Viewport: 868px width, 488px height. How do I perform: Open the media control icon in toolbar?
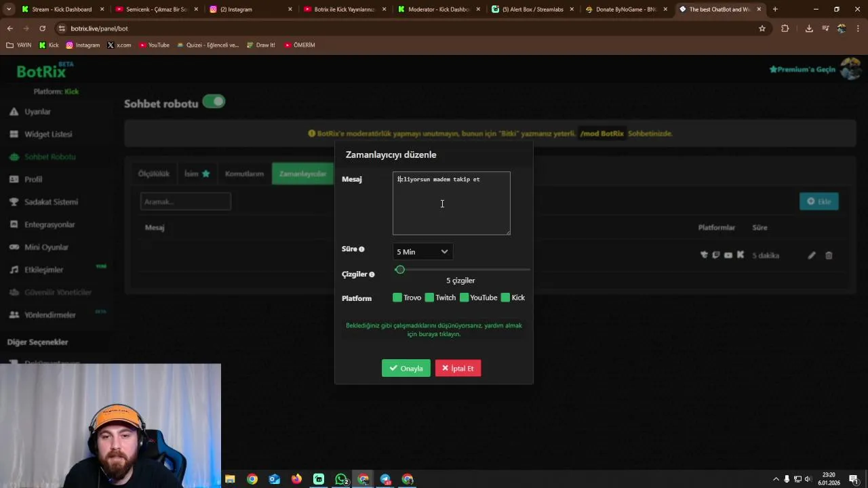click(x=825, y=28)
